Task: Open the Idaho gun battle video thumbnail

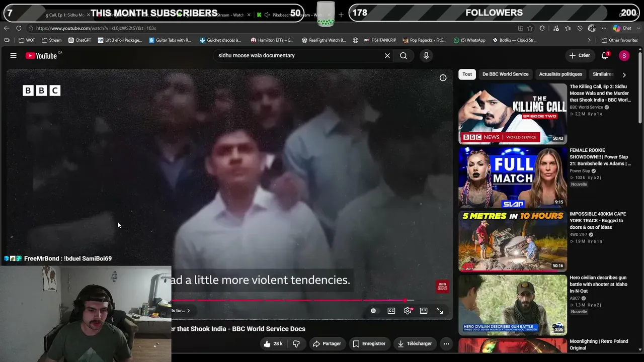Action: 513,305
